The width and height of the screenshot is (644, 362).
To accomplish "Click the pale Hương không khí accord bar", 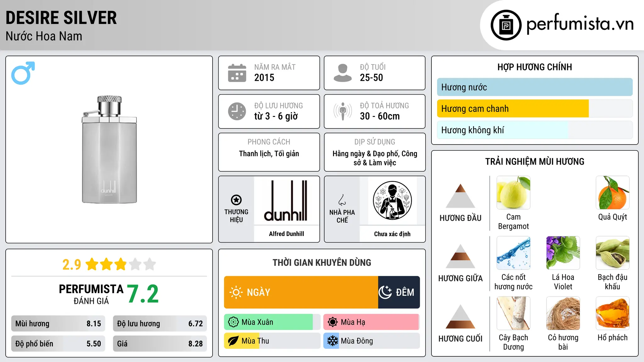I will coord(502,130).
